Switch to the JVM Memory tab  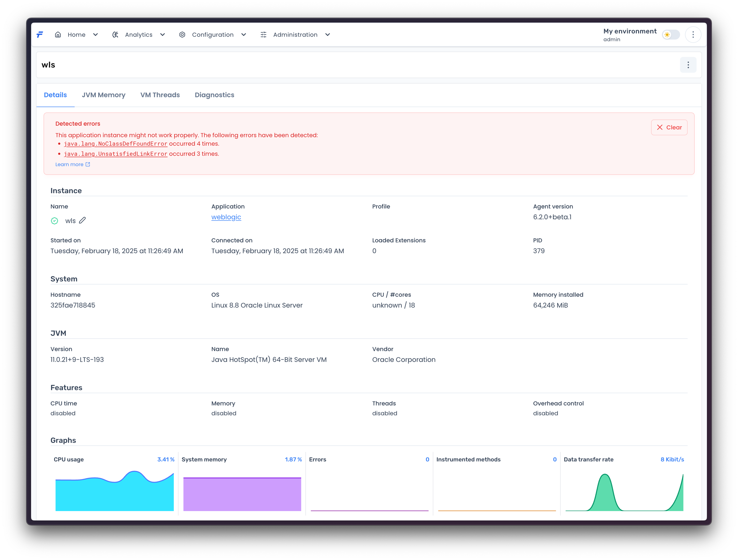click(103, 95)
